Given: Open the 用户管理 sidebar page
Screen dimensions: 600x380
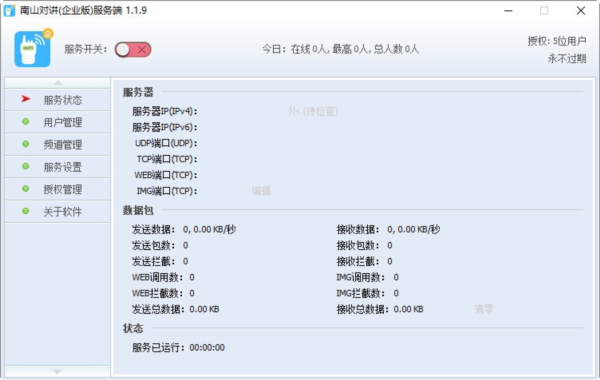Looking at the screenshot, I should pyautogui.click(x=57, y=122).
